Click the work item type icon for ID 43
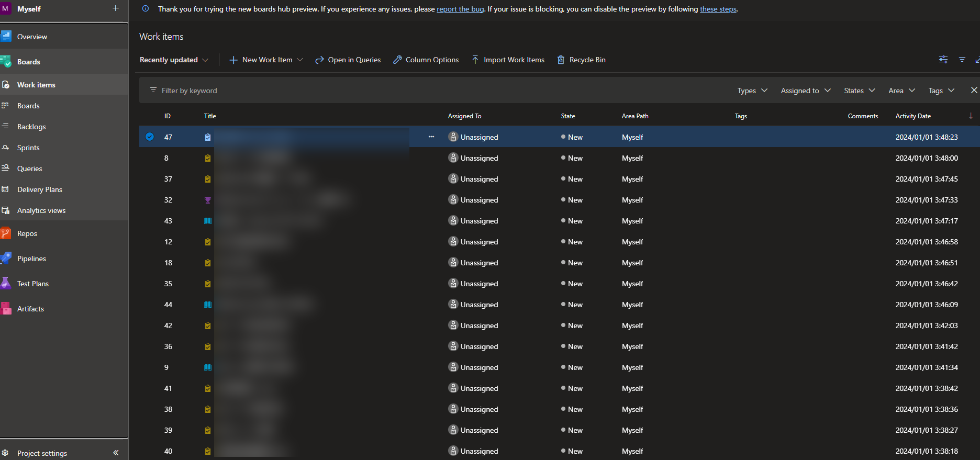This screenshot has width=980, height=460. click(208, 221)
